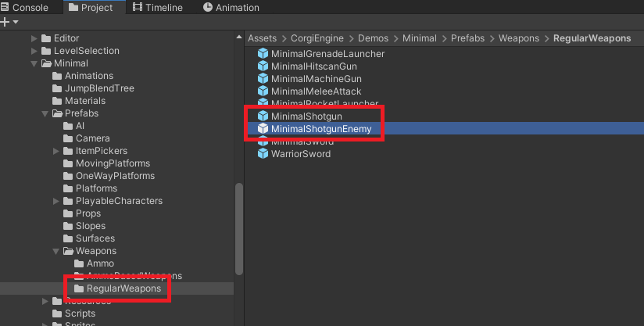Click the Platforms folder icon

[68, 189]
